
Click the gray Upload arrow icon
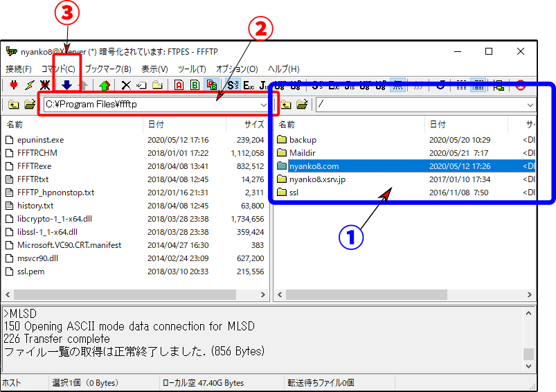click(82, 85)
